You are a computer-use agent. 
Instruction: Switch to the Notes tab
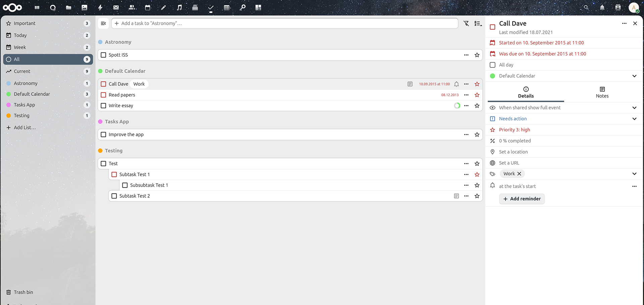tap(602, 93)
